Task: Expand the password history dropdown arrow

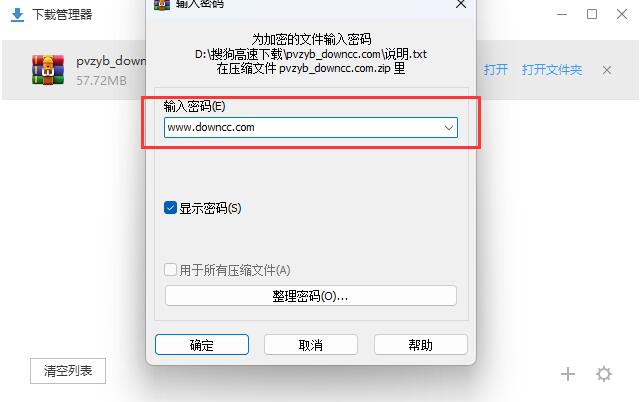Action: coord(448,128)
